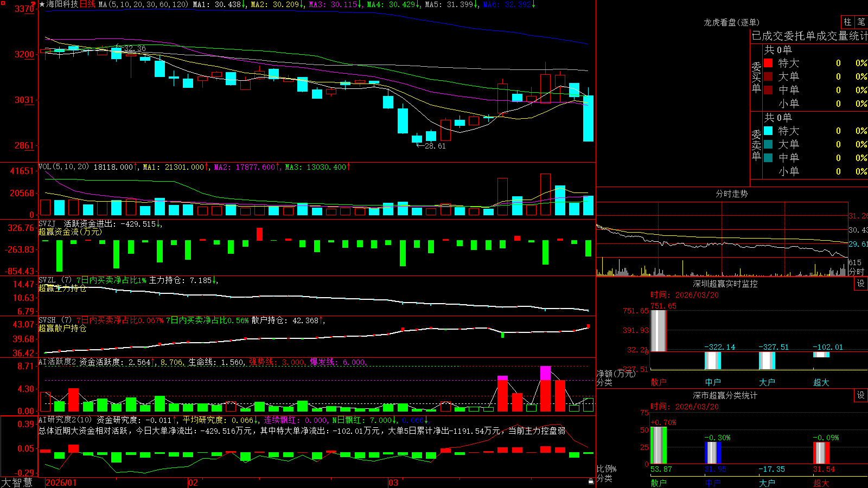This screenshot has height=488, width=868.
Task: Click teal 大单 sell-order swatch
Action: click(768, 144)
